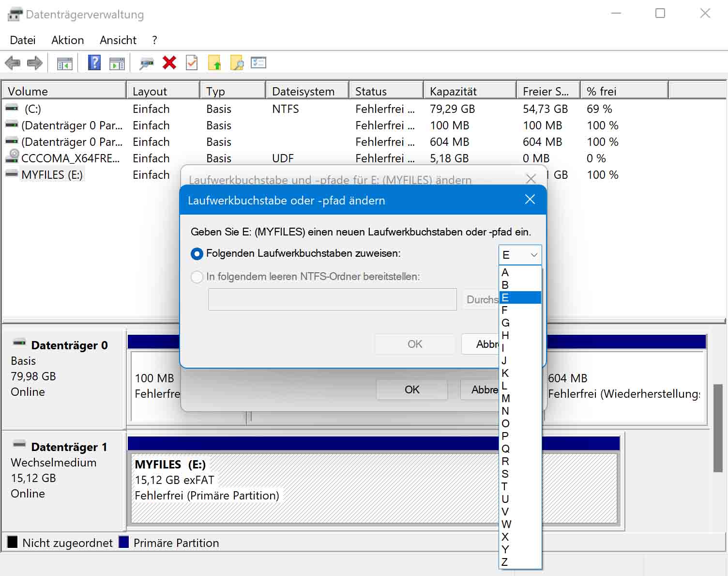Click the connect drive toolbar icon
The width and height of the screenshot is (728, 576).
point(146,63)
